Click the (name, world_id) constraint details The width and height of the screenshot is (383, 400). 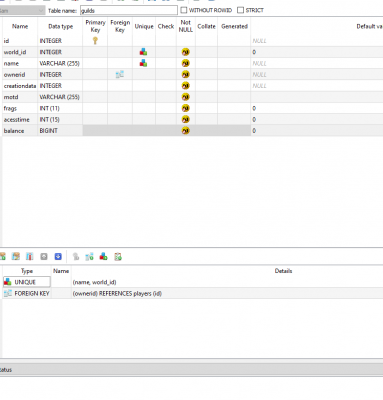tap(94, 282)
